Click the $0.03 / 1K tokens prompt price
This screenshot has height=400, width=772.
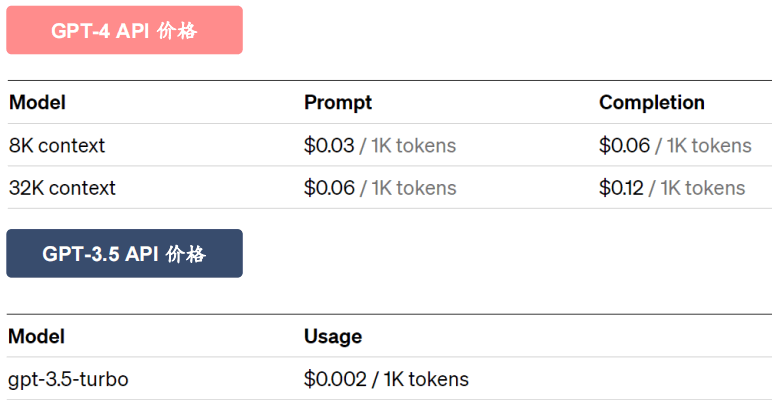[x=380, y=146]
